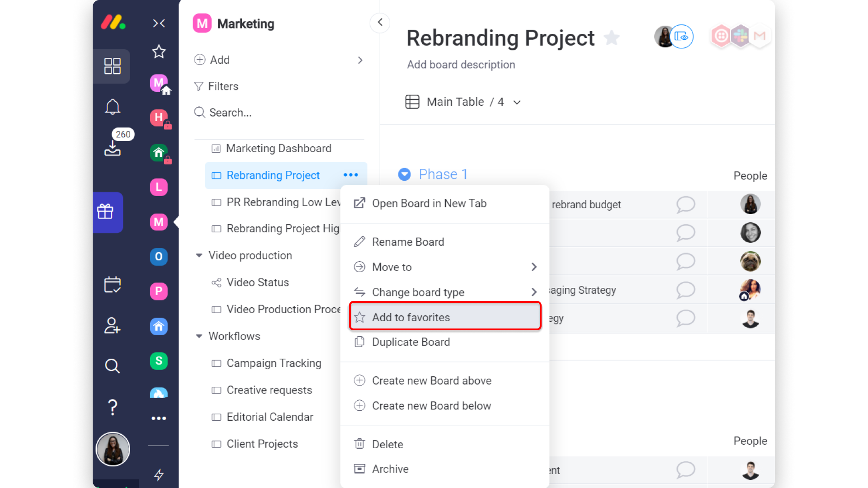The width and height of the screenshot is (868, 488).
Task: Open search everything magnifier in sidebar
Action: coord(112,366)
